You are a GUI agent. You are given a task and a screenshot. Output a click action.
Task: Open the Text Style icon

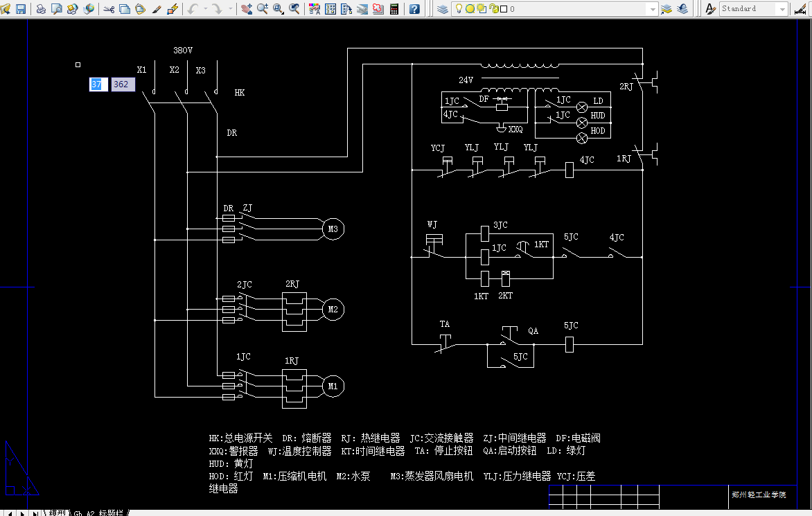click(711, 9)
